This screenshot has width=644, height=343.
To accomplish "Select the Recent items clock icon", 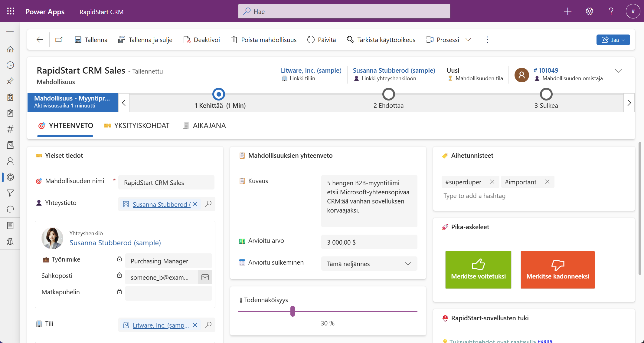I will click(10, 65).
